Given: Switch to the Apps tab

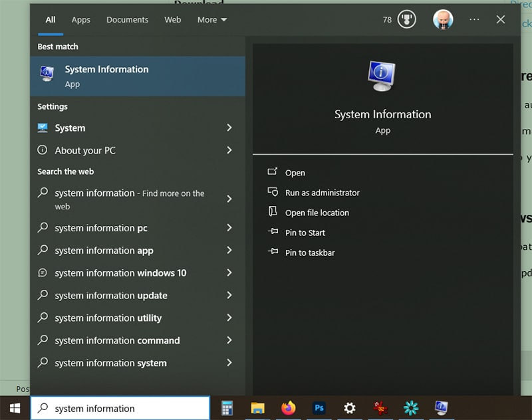Looking at the screenshot, I should tap(80, 20).
